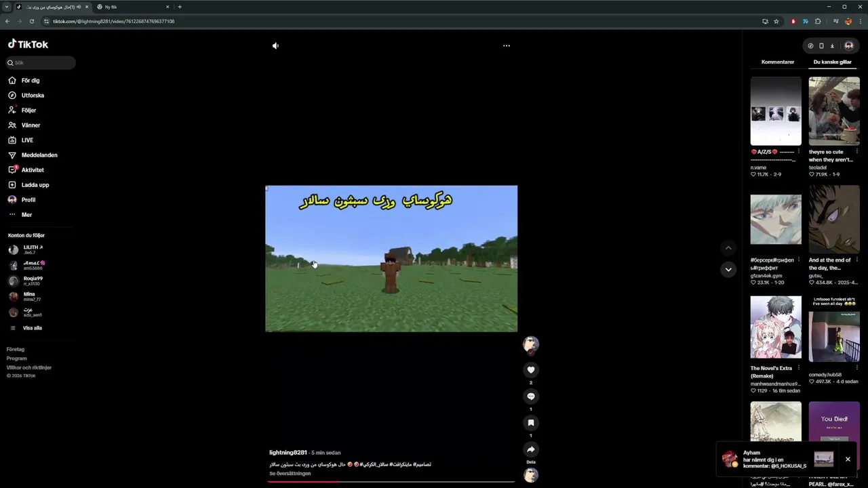This screenshot has width=868, height=488.
Task: Click the Minecraft video player area
Action: (x=391, y=258)
